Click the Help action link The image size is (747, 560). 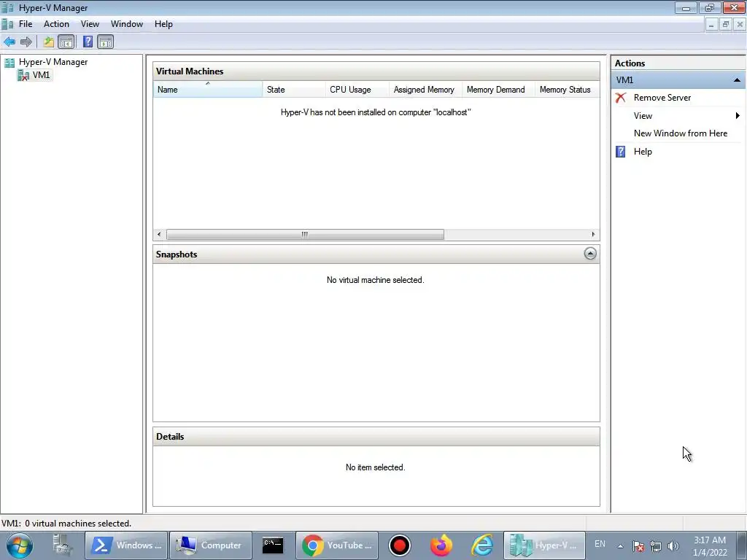point(643,152)
